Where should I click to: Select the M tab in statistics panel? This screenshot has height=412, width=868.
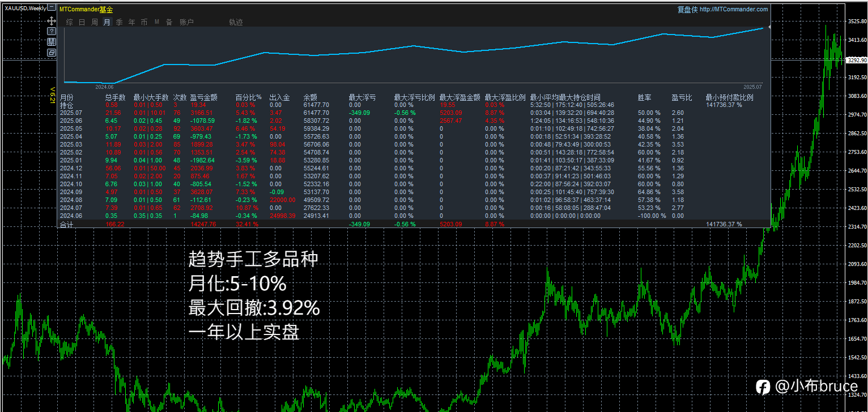tap(156, 22)
